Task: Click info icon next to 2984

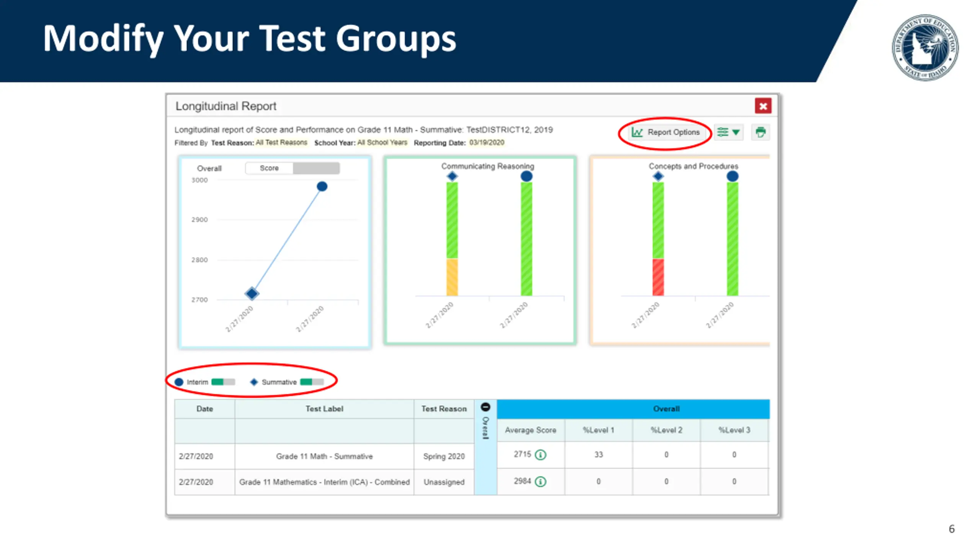Action: click(x=540, y=481)
